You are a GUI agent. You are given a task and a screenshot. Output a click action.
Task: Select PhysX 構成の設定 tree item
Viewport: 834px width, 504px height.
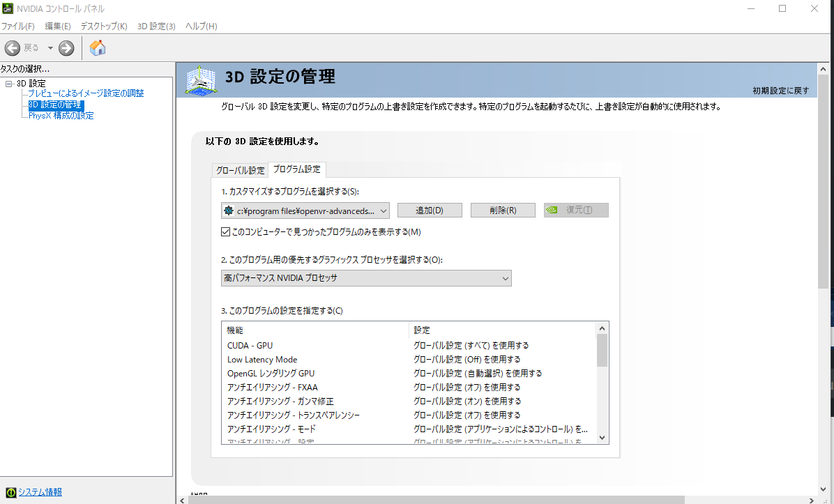[x=61, y=115]
